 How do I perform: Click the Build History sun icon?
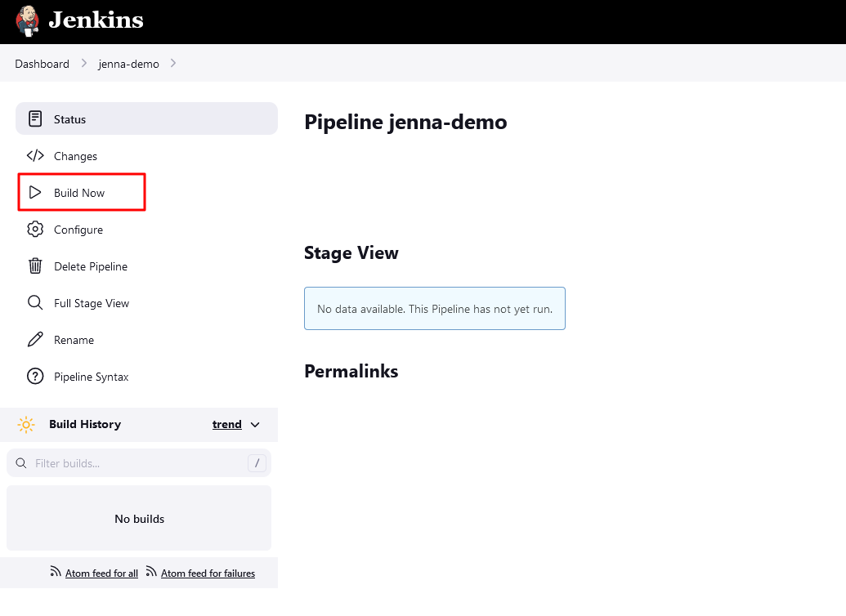(26, 425)
